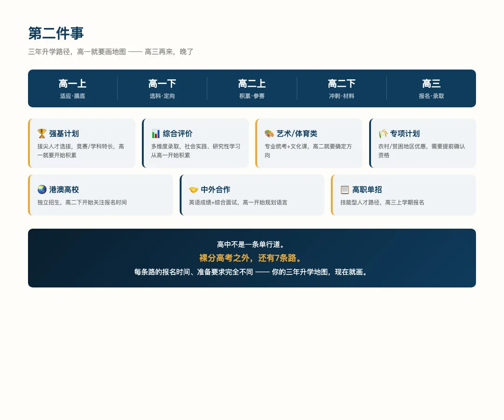Click the 选科·定向 subtitle
504x420 pixels.
click(162, 96)
